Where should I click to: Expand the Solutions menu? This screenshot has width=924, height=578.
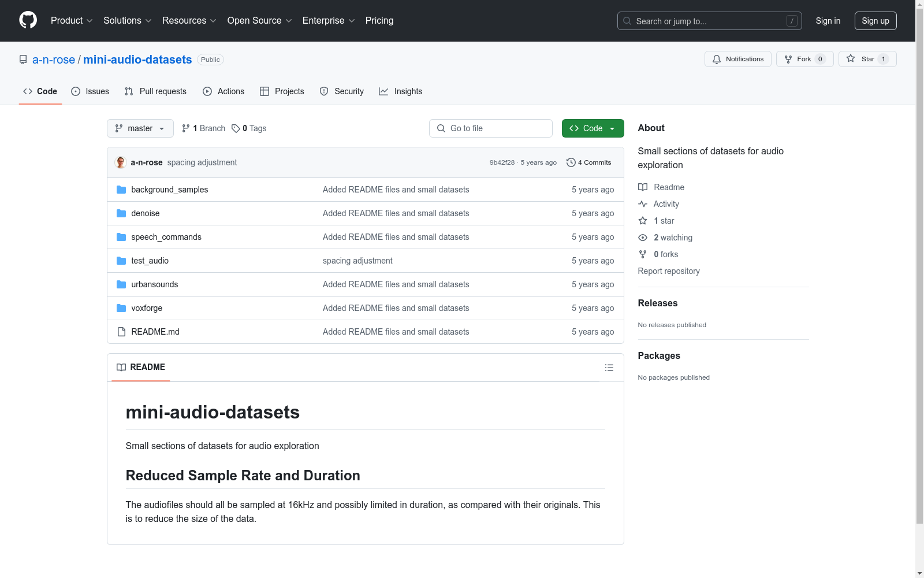128,21
